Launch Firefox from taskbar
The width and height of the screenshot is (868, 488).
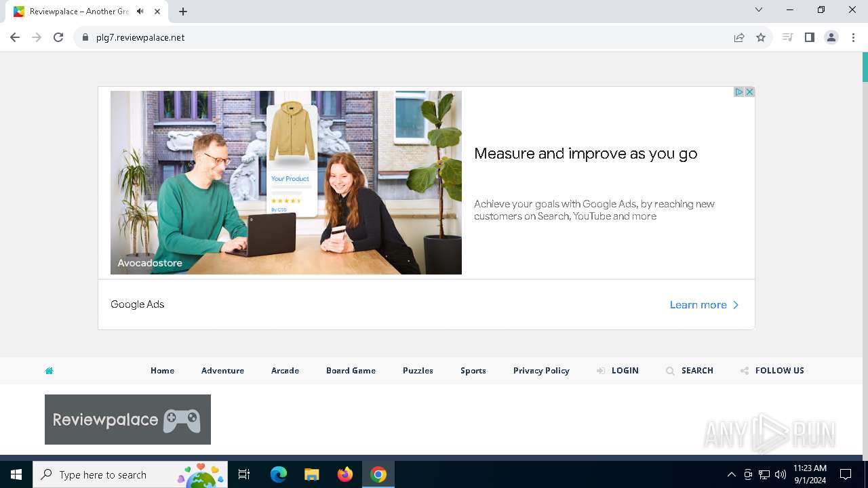click(345, 474)
